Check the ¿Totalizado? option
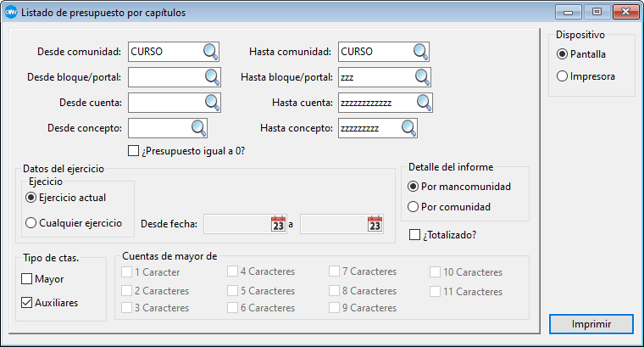The width and height of the screenshot is (644, 347). click(414, 234)
